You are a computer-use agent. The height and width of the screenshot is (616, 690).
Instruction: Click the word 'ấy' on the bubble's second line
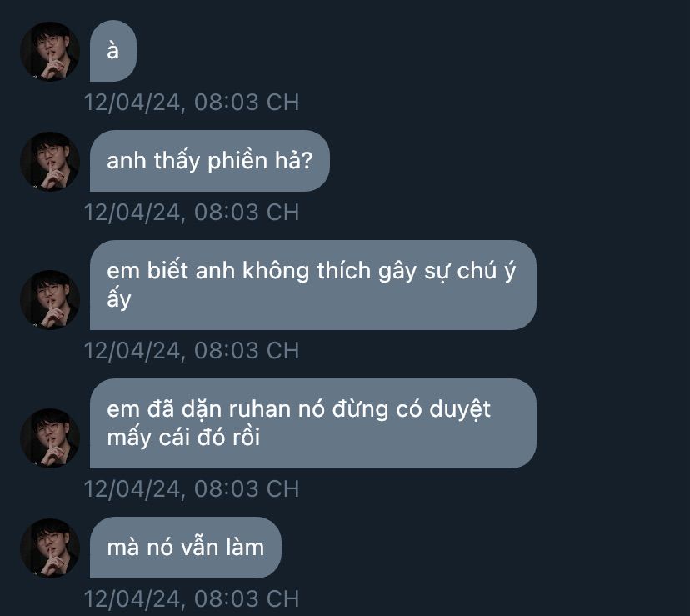(x=119, y=299)
